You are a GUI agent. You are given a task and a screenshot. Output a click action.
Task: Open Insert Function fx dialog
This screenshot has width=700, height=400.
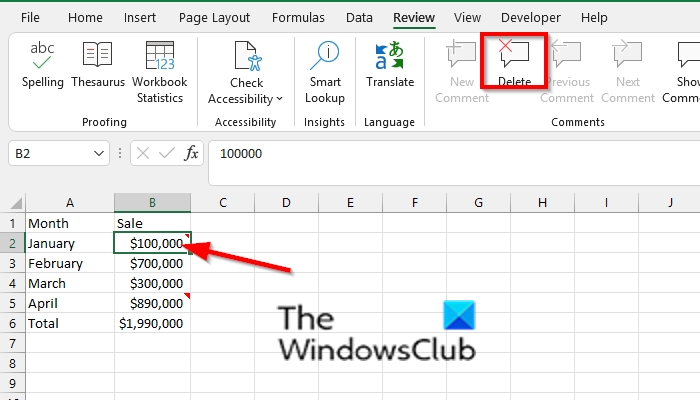click(x=191, y=154)
